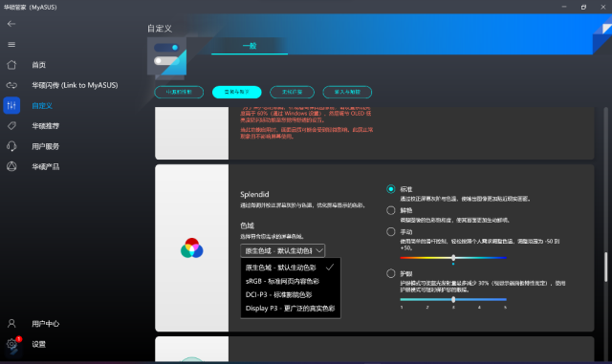Click the home (首页) house icon
The height and width of the screenshot is (364, 612).
pos(11,65)
